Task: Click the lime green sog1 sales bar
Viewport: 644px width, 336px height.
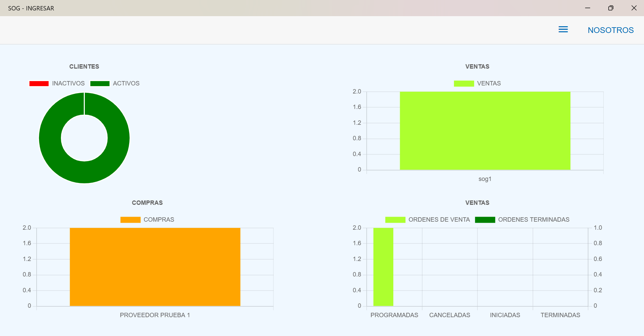Action: [x=485, y=131]
